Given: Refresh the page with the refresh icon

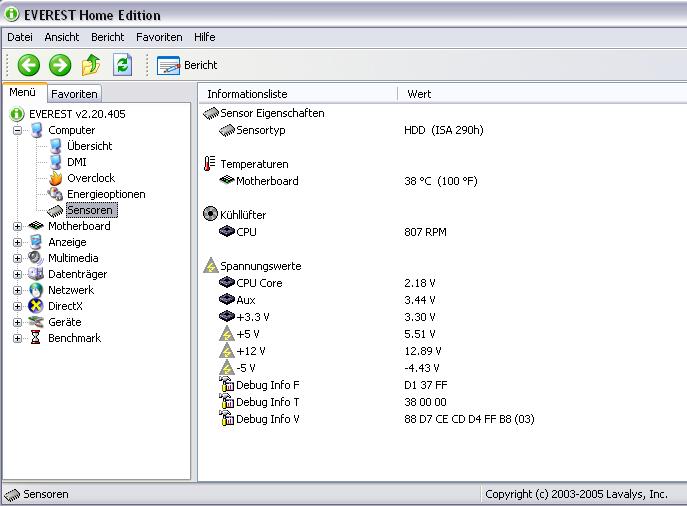Looking at the screenshot, I should pyautogui.click(x=122, y=65).
